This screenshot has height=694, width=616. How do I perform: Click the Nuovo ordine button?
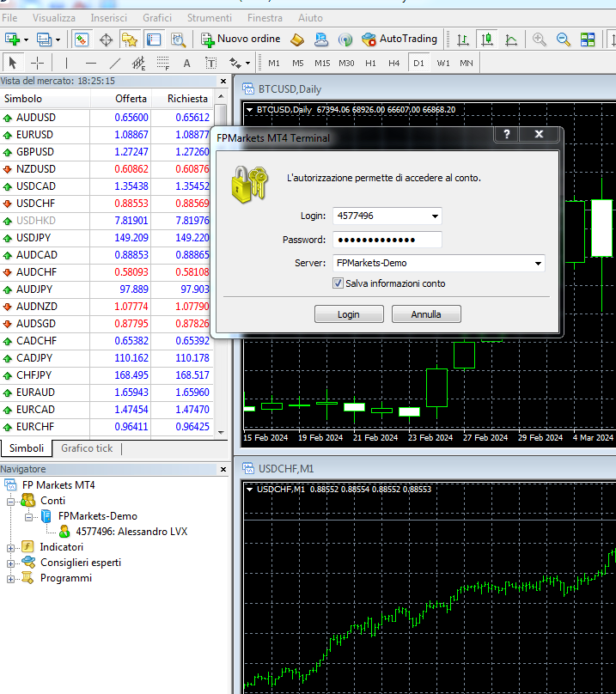coord(241,39)
